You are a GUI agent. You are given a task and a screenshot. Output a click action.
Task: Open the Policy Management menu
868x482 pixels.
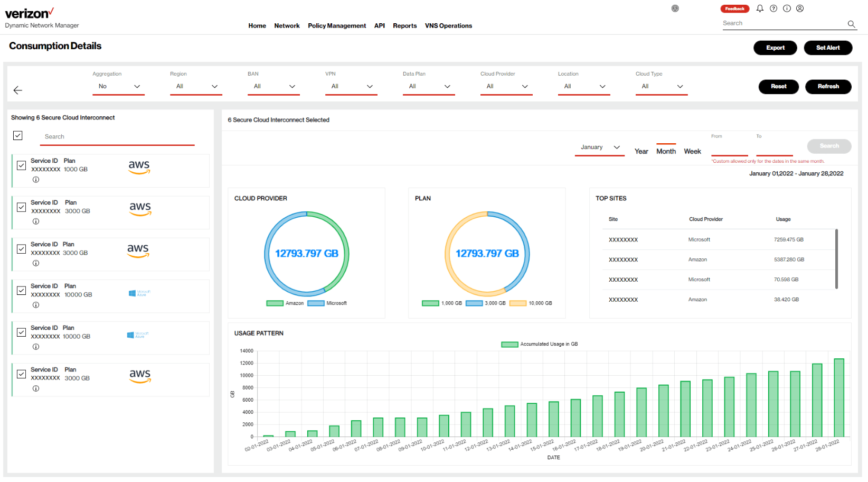[336, 26]
